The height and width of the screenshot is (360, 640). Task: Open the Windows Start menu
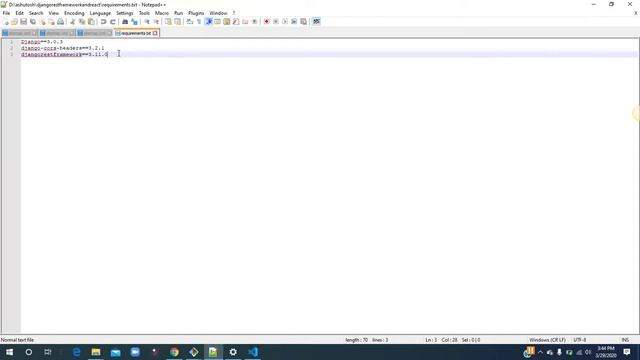tap(9, 352)
